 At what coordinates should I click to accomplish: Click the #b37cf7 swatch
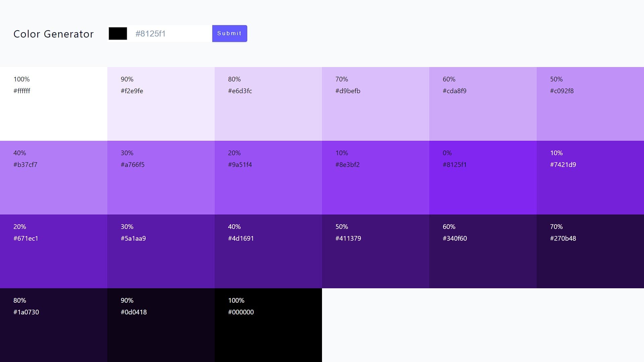pyautogui.click(x=54, y=178)
